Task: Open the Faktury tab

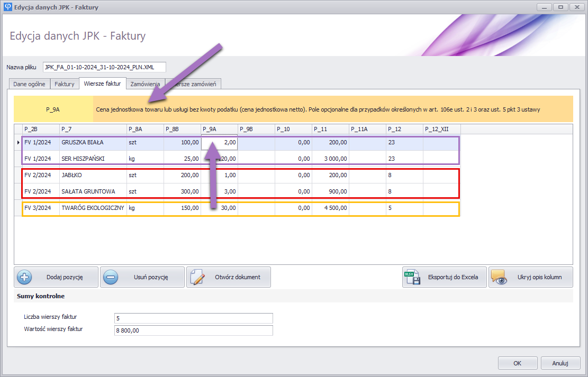Action: point(65,84)
